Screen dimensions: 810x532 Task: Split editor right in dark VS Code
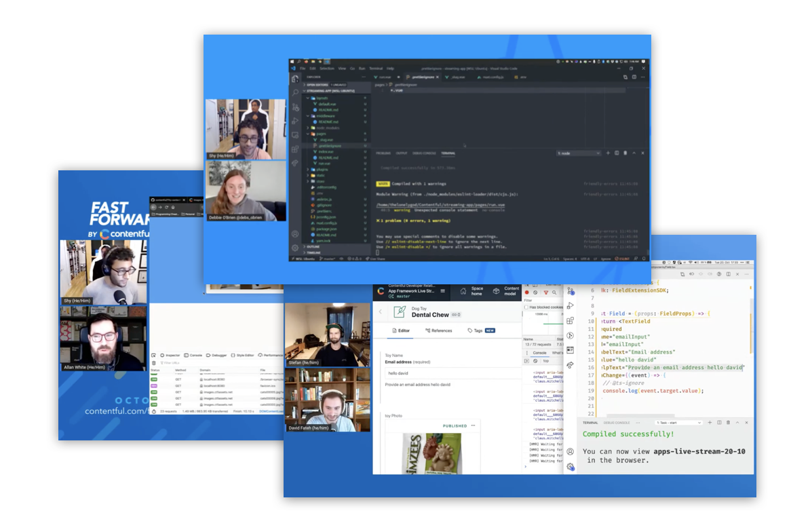634,77
